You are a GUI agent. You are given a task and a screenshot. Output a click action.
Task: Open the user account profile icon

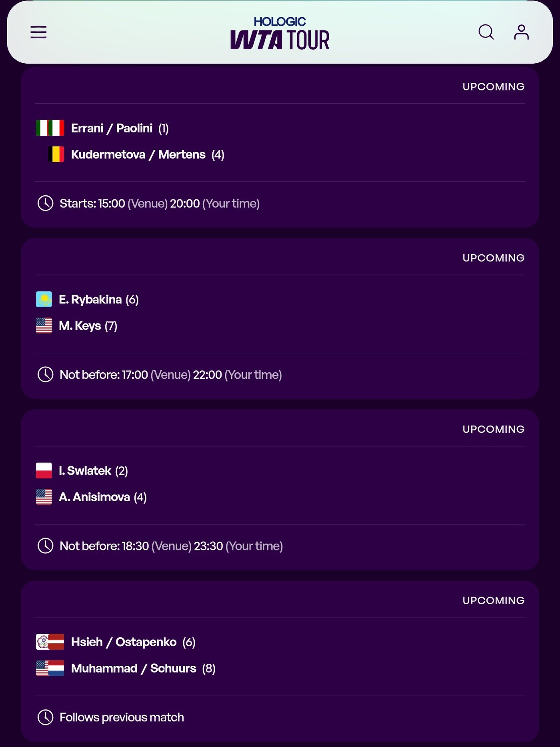click(x=521, y=32)
